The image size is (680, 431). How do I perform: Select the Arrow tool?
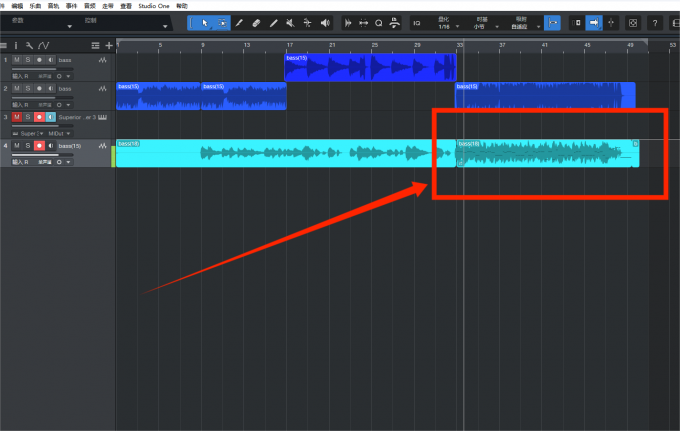[x=205, y=23]
